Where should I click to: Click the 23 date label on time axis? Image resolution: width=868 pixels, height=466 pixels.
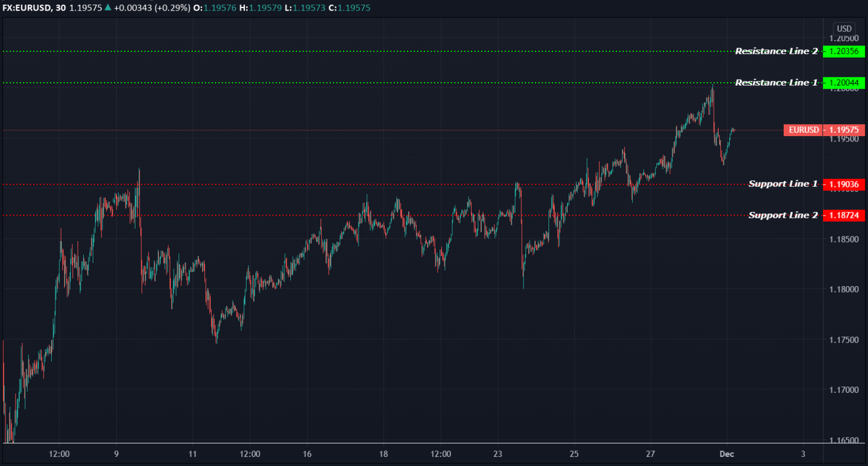pos(498,454)
